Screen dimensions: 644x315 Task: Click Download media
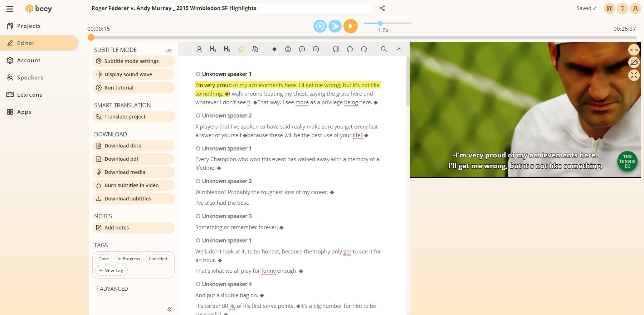pos(133,172)
